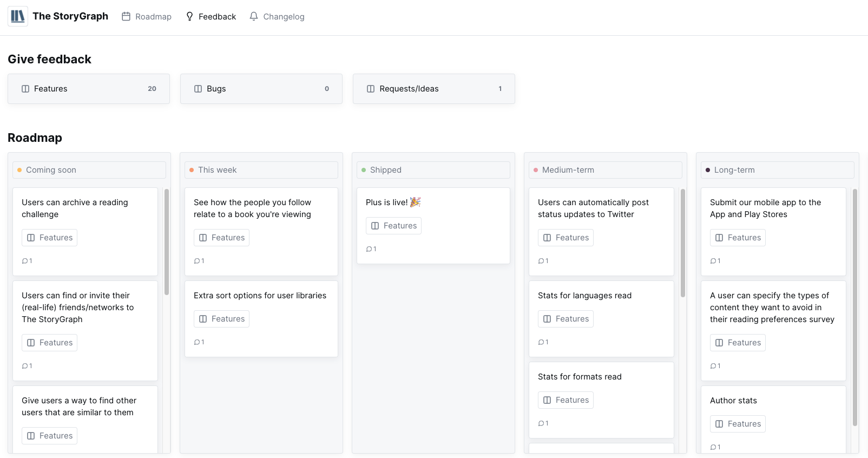This screenshot has width=868, height=458.
Task: Click the dark dot next to Long-term
Action: click(708, 170)
